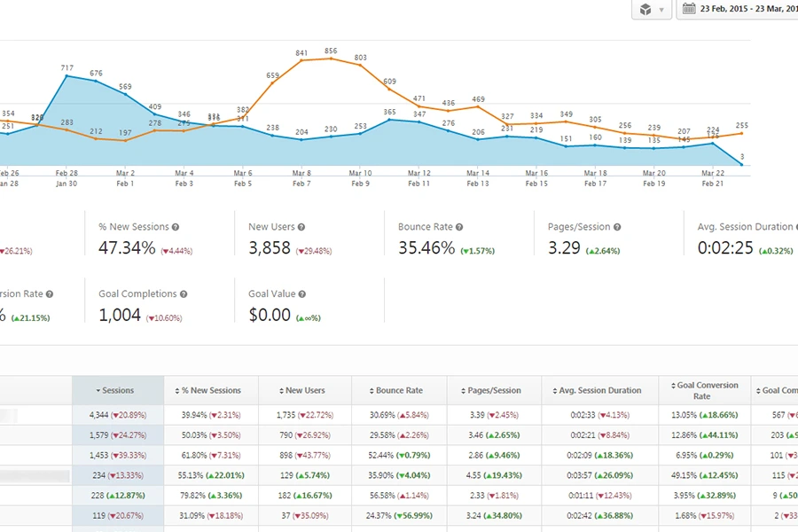
Task: Click help icon beside New Users metric
Action: point(302,228)
